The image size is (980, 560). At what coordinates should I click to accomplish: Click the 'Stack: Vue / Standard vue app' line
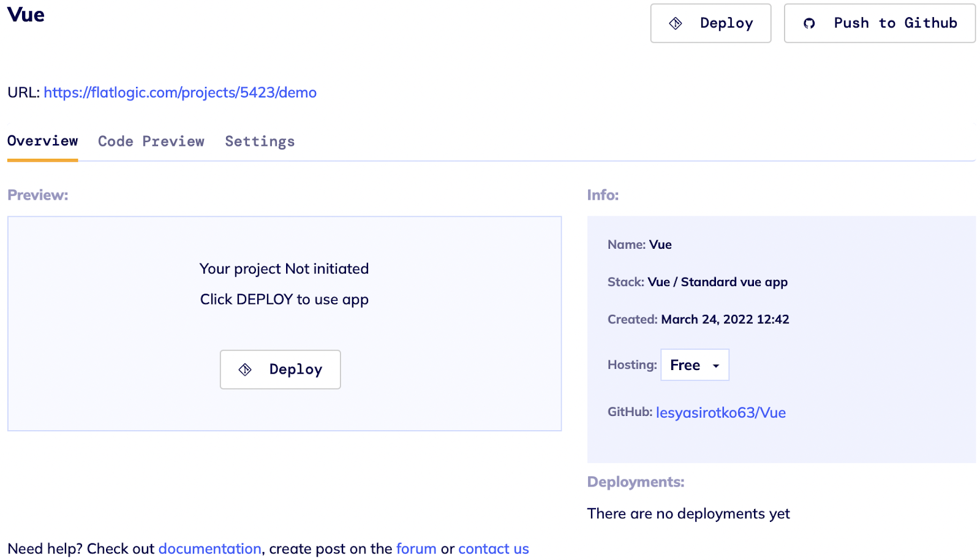click(698, 282)
